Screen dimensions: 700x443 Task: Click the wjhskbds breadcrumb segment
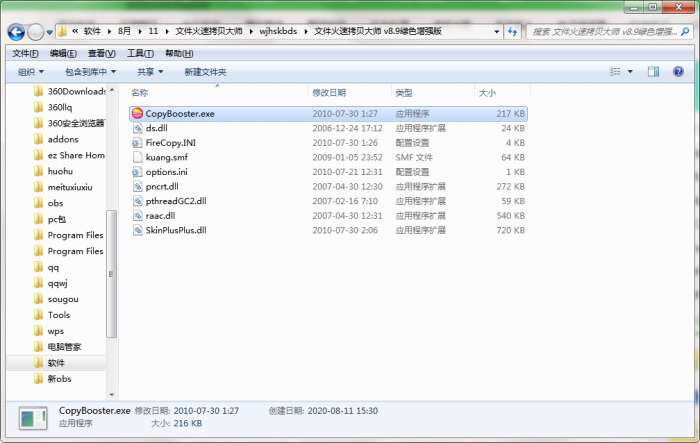(x=278, y=31)
